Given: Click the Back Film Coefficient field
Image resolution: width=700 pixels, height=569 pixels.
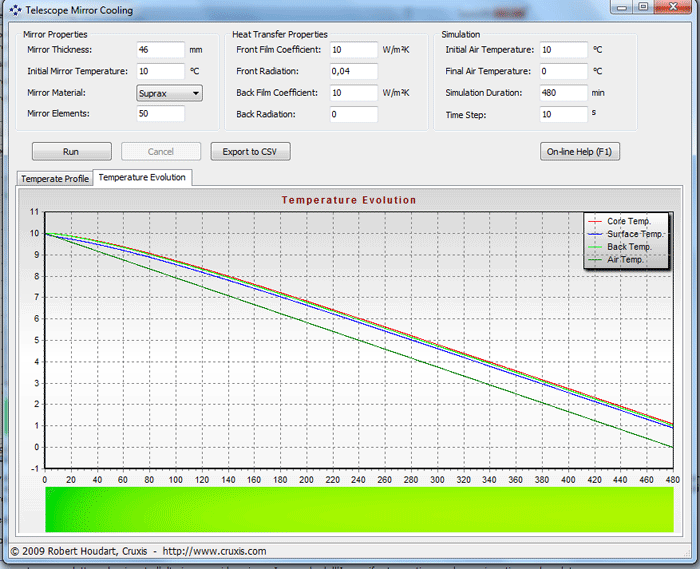Looking at the screenshot, I should 354,93.
